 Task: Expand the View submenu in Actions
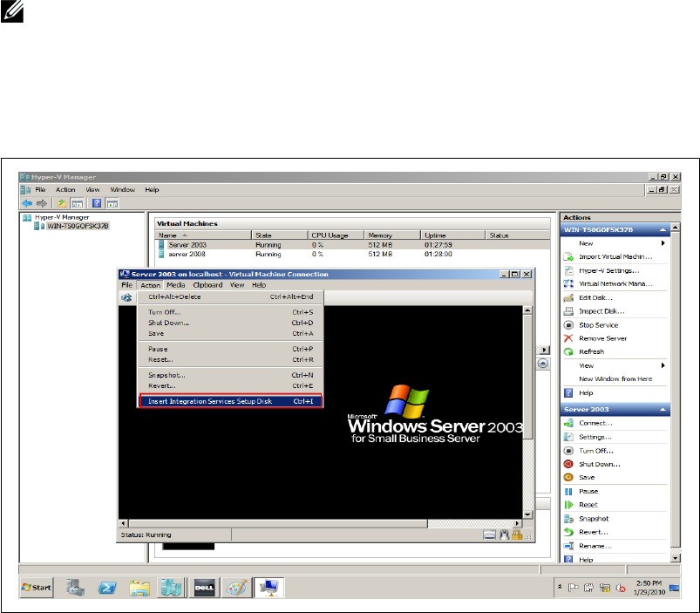tap(663, 365)
